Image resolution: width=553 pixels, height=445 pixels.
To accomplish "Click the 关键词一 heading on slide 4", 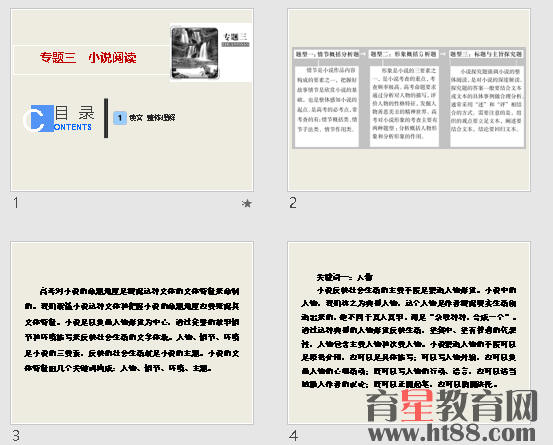I will [x=344, y=278].
